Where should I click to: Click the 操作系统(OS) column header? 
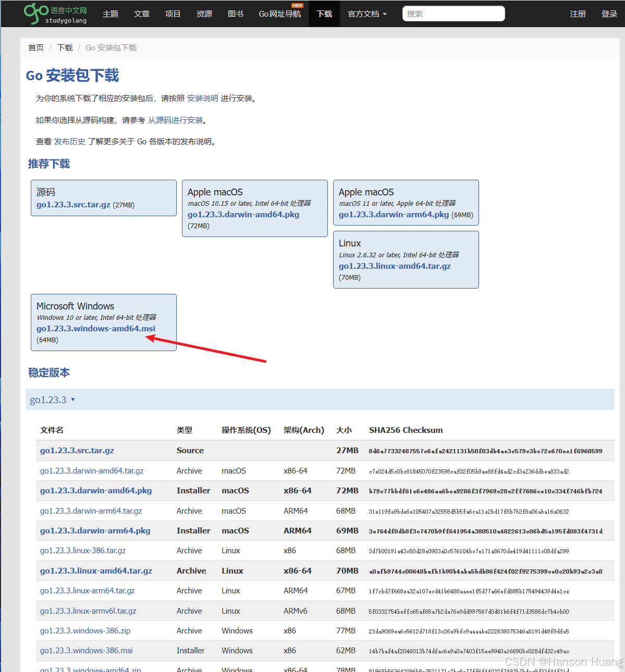[x=246, y=430]
